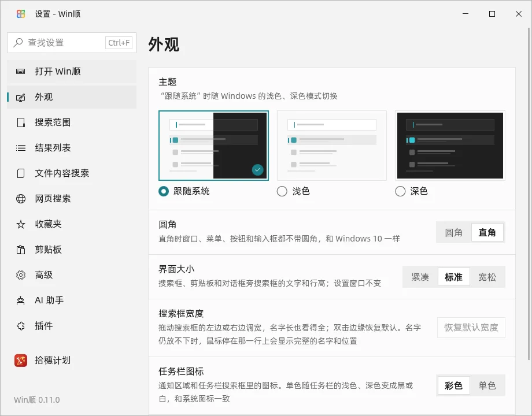Switch corner style to 圆角

[453, 233]
